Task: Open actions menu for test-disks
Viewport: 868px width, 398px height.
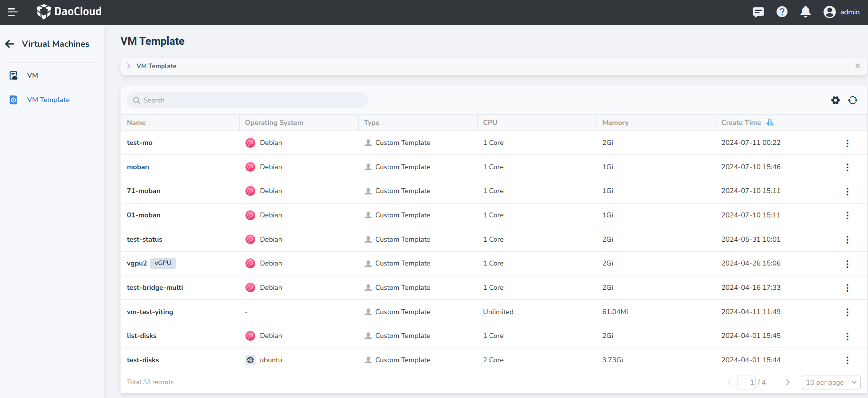Action: tap(847, 360)
